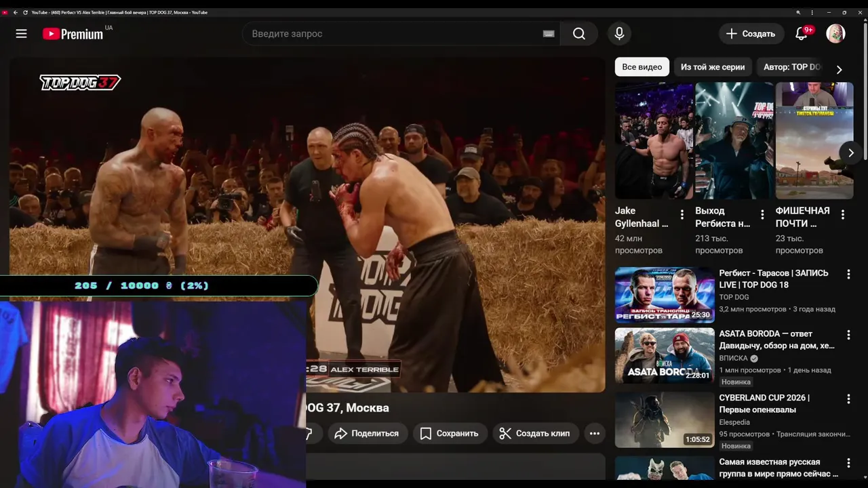
Task: Open the account avatar menu
Action: [835, 33]
